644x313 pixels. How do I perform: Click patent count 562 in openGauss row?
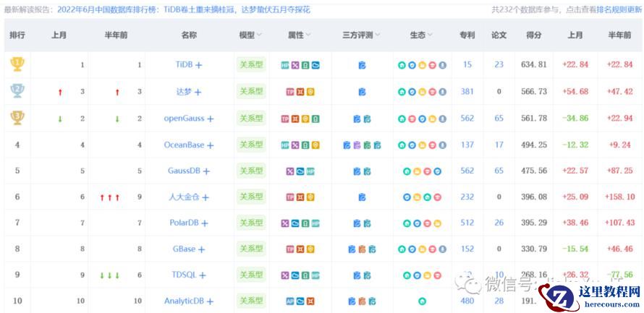tap(467, 118)
